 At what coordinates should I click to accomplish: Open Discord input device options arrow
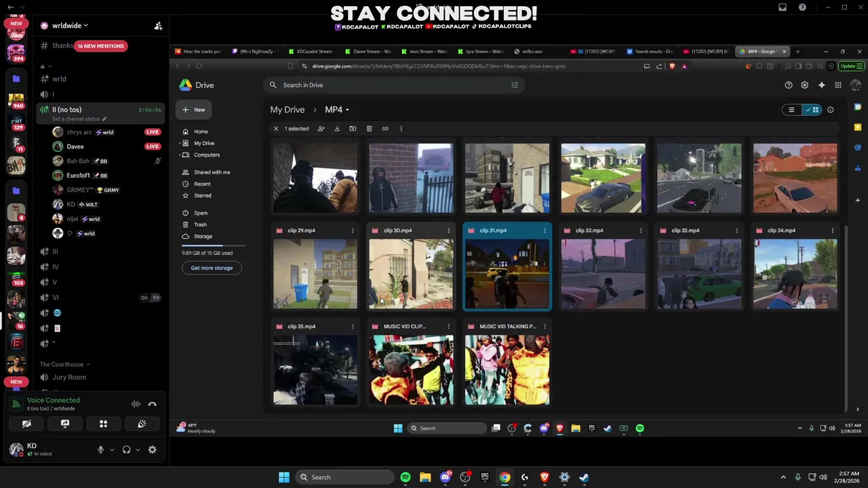[112, 450]
